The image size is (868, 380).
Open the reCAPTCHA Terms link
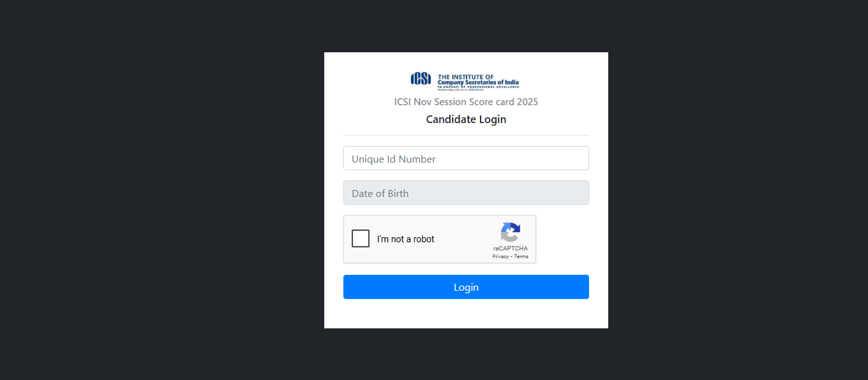[x=521, y=256]
